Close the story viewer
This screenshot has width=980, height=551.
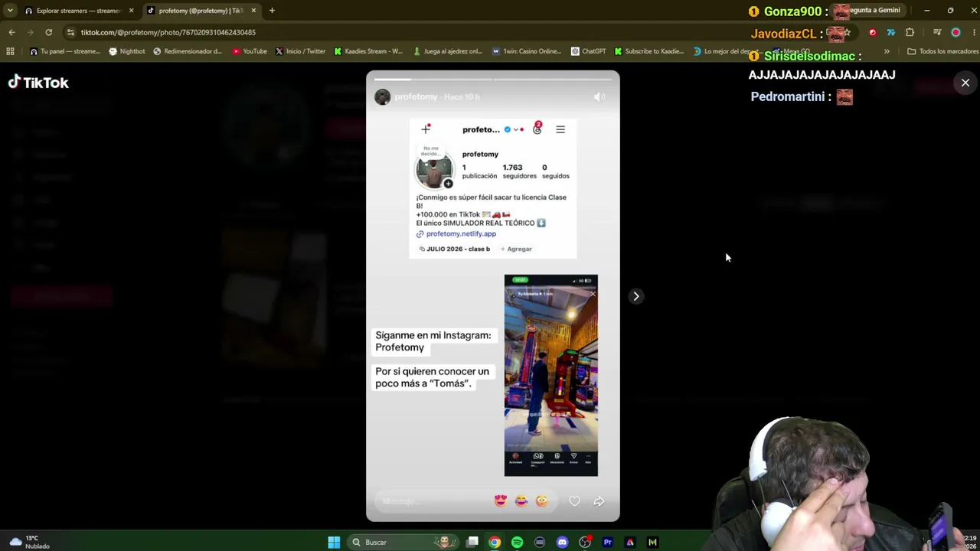(965, 83)
